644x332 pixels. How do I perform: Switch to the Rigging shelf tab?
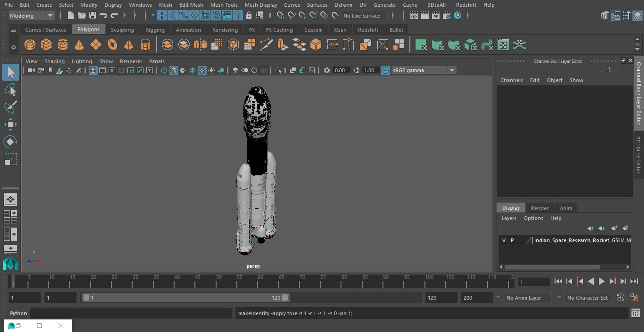click(155, 29)
